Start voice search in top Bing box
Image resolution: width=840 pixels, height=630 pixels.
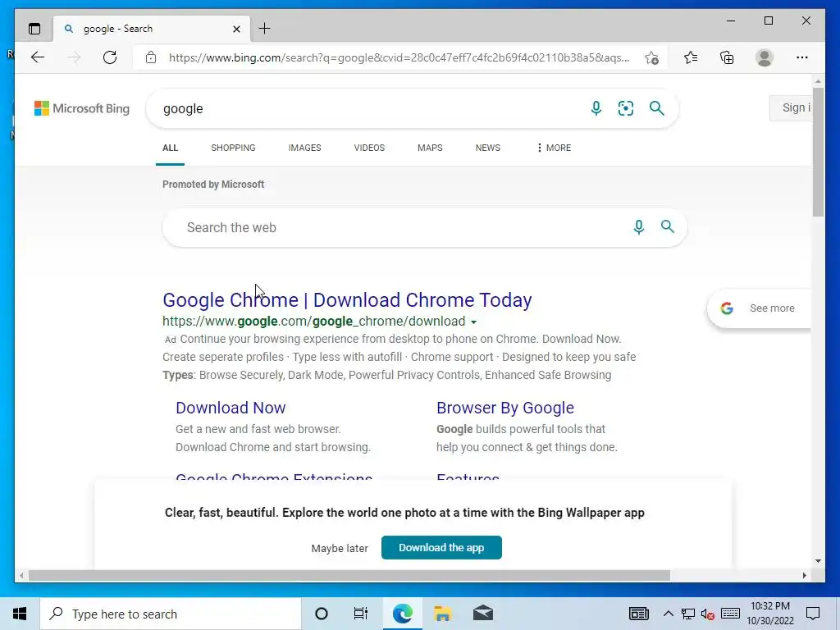coord(596,108)
